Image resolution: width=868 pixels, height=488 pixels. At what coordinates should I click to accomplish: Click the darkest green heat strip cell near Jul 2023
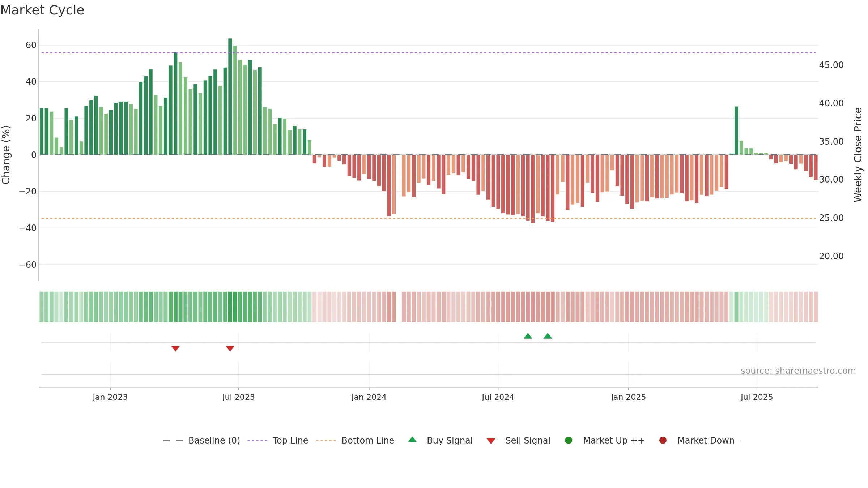point(230,307)
